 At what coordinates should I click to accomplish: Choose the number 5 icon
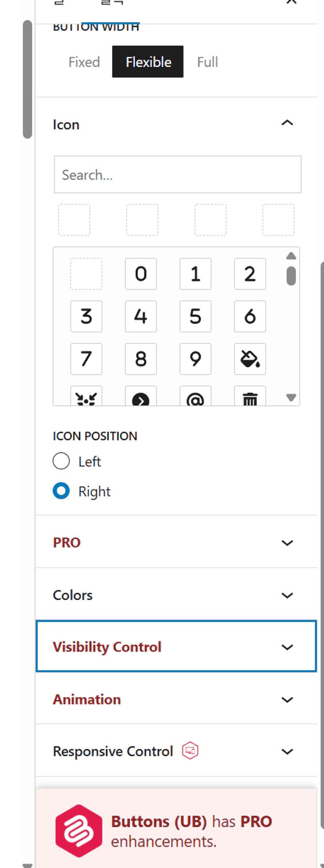coord(195,317)
